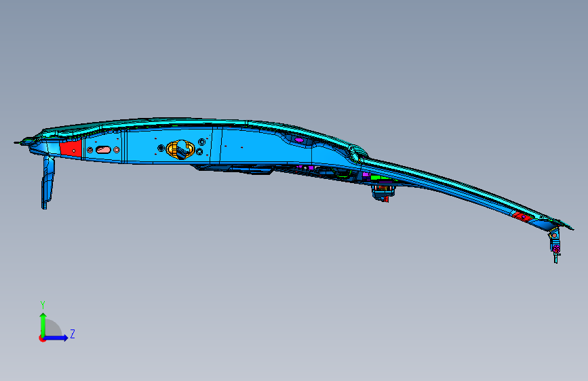Screen dimensions: 588x381
Task: Select the module hanging below the rail center-right
Action: pos(384,193)
